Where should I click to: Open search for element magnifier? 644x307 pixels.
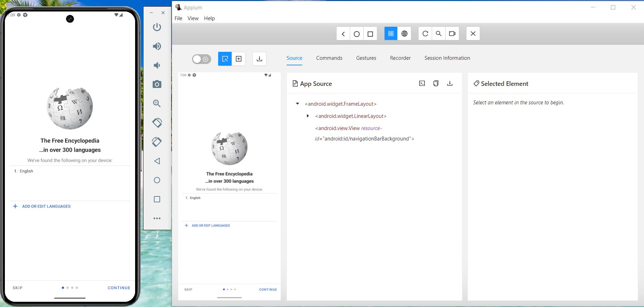pyautogui.click(x=439, y=34)
